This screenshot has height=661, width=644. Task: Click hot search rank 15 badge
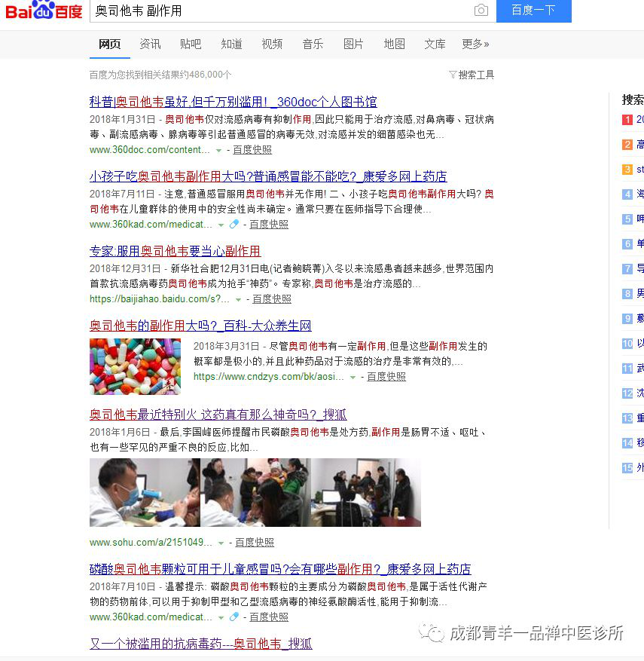tap(627, 468)
